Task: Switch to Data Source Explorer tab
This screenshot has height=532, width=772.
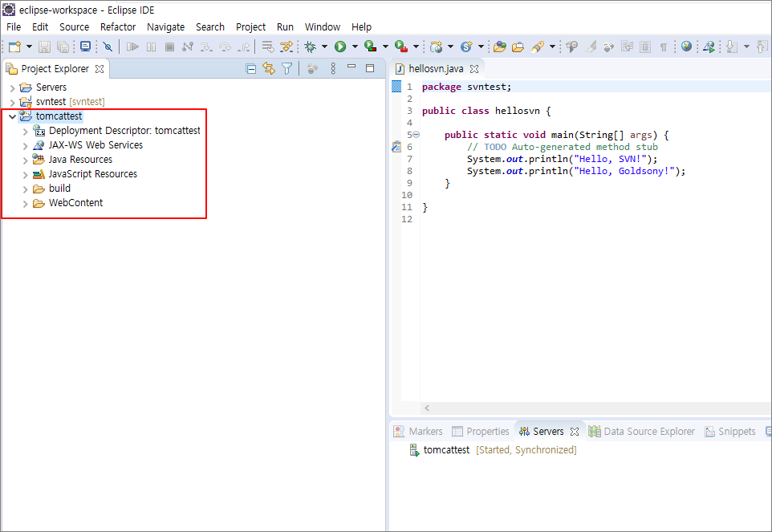Action: 641,432
